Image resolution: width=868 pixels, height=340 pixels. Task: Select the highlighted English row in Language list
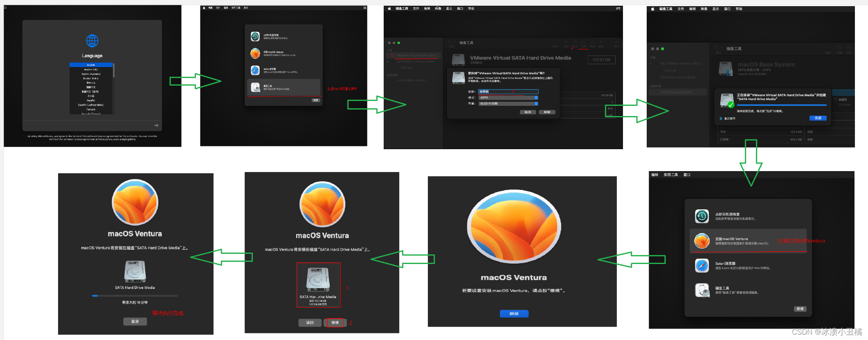point(91,65)
